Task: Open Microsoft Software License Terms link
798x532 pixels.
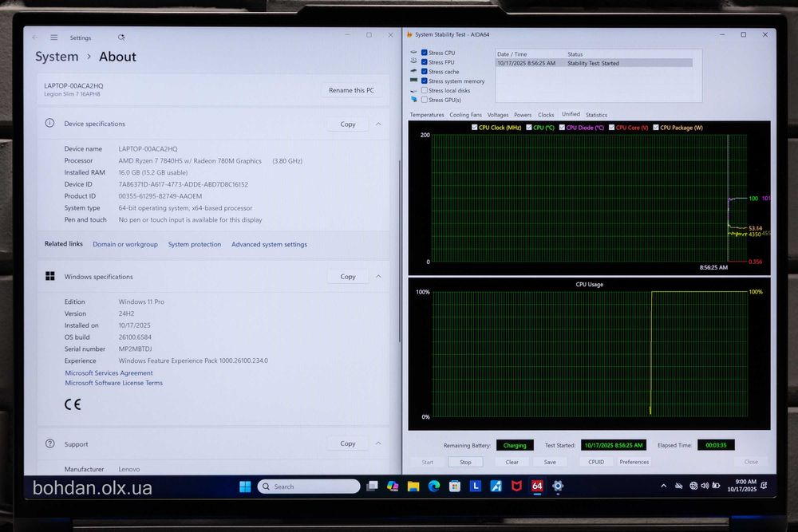Action: tap(114, 383)
